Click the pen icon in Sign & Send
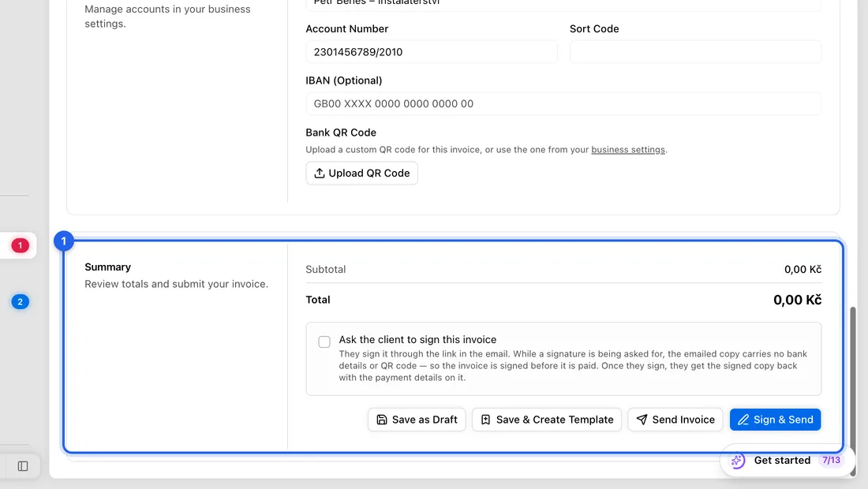Image resolution: width=868 pixels, height=489 pixels. (743, 420)
